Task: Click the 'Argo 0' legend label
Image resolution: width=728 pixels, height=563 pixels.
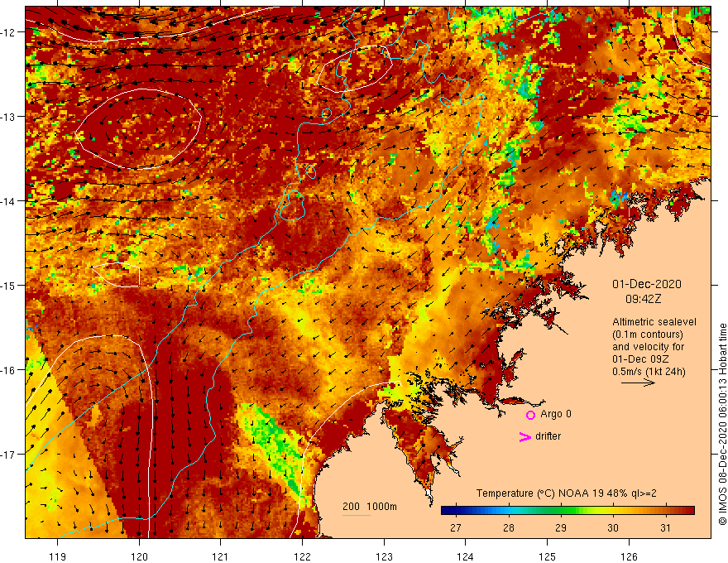Action: coord(556,414)
